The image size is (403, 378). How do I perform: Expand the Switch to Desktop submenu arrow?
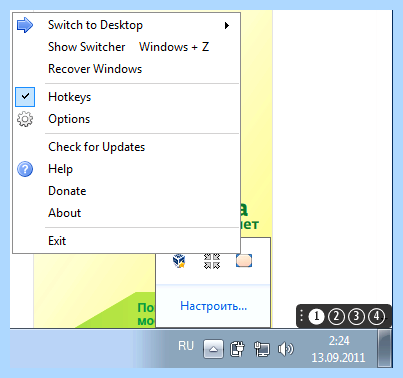227,25
